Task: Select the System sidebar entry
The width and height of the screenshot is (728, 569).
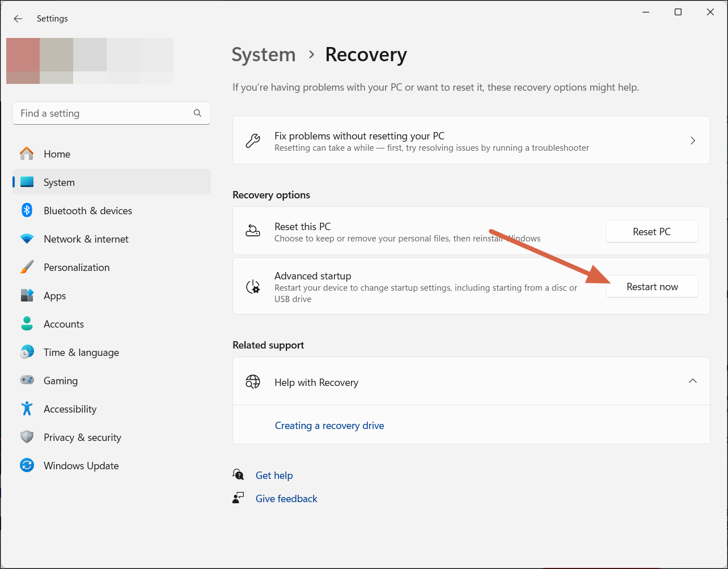Action: pos(59,182)
